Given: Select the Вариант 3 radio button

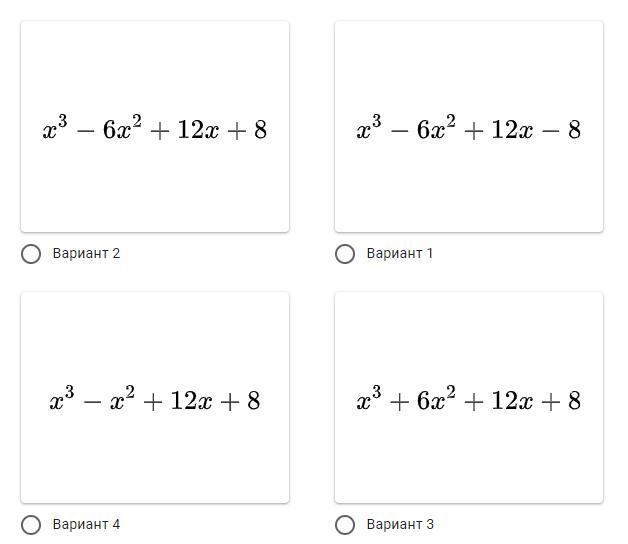Looking at the screenshot, I should pos(345,525).
